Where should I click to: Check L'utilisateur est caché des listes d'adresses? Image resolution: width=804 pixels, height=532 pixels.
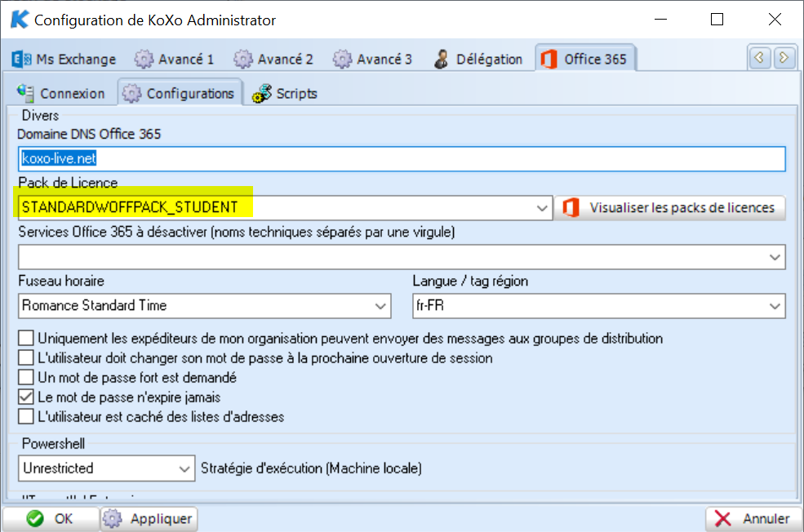pos(25,417)
